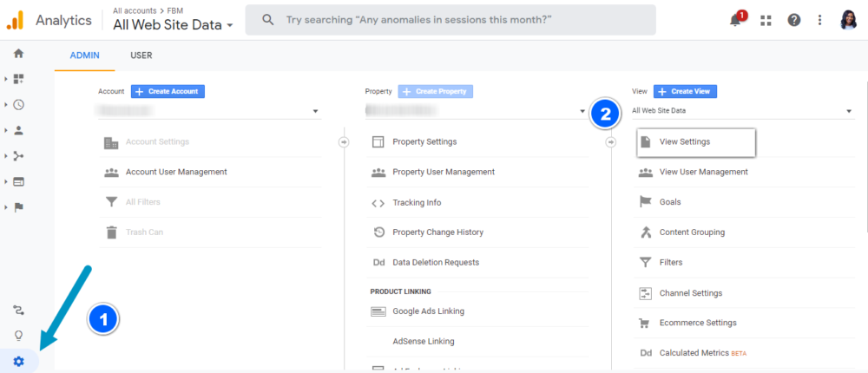Open Behavior icon in sidebar
This screenshot has height=373, width=868.
point(19,181)
